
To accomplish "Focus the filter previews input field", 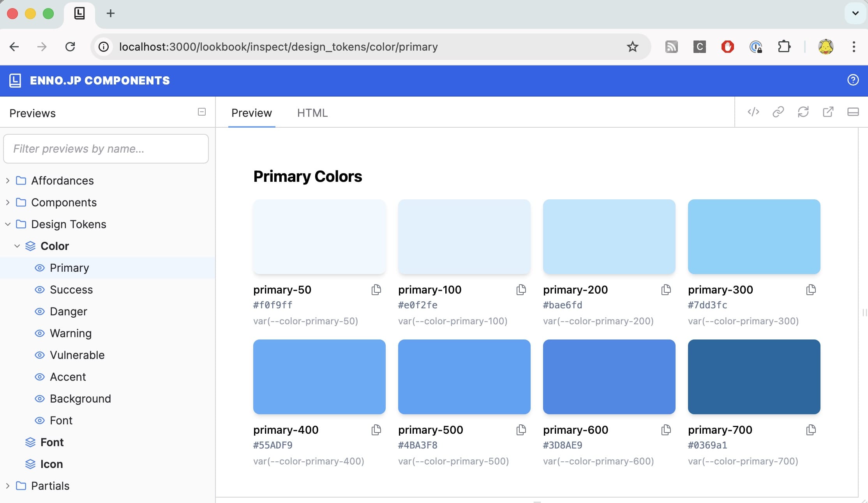I will coord(106,149).
